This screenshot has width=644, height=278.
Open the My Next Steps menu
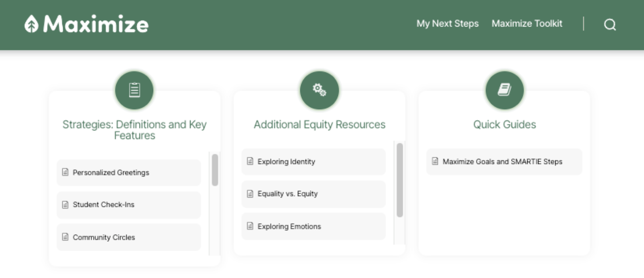coord(447,24)
